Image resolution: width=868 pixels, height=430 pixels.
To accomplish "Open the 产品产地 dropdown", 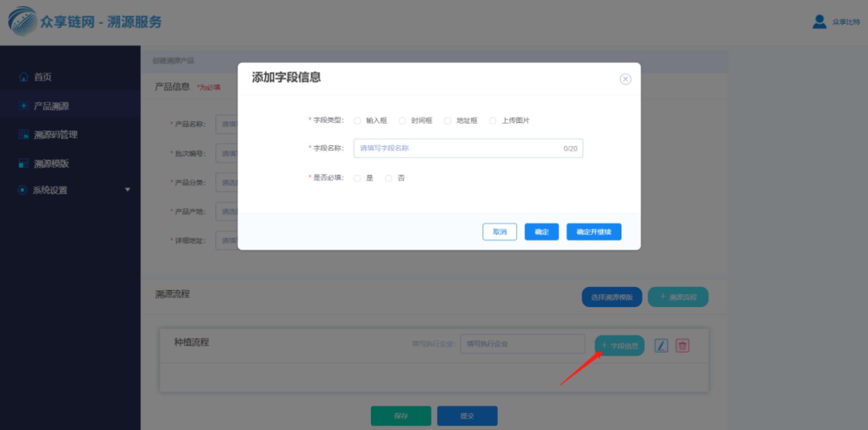I will coord(227,211).
